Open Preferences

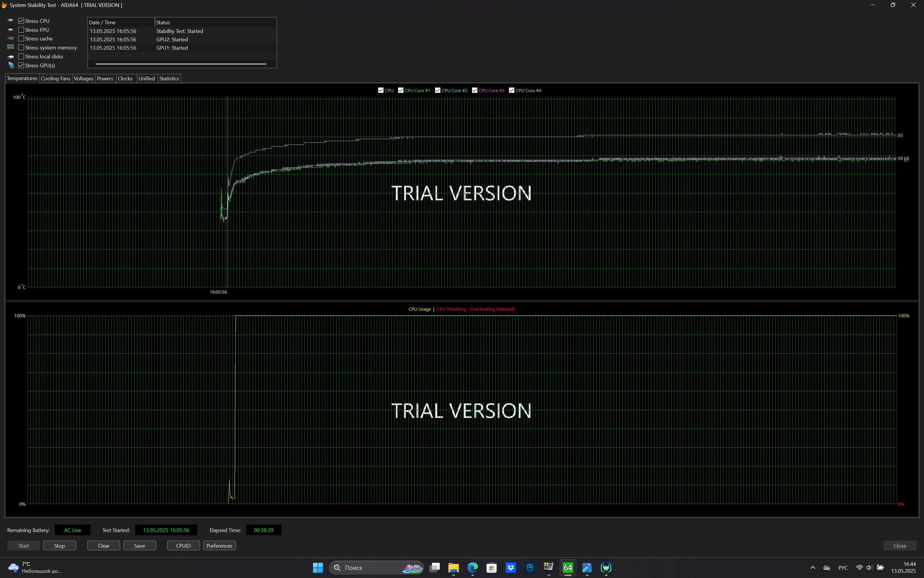(219, 546)
